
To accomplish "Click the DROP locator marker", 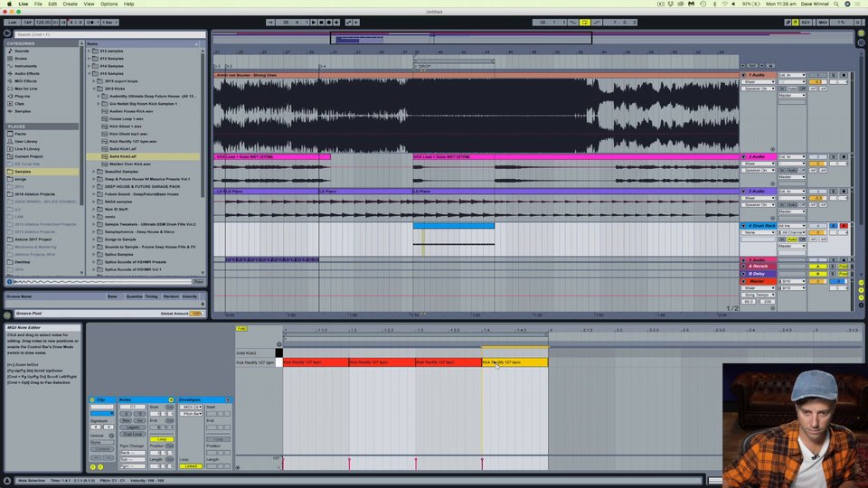I will (423, 66).
